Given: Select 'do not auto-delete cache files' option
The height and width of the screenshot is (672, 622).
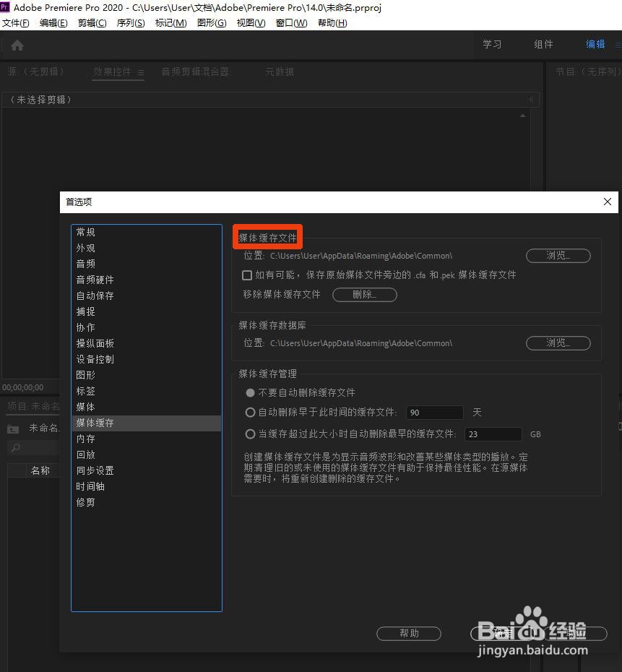Looking at the screenshot, I should tap(250, 392).
